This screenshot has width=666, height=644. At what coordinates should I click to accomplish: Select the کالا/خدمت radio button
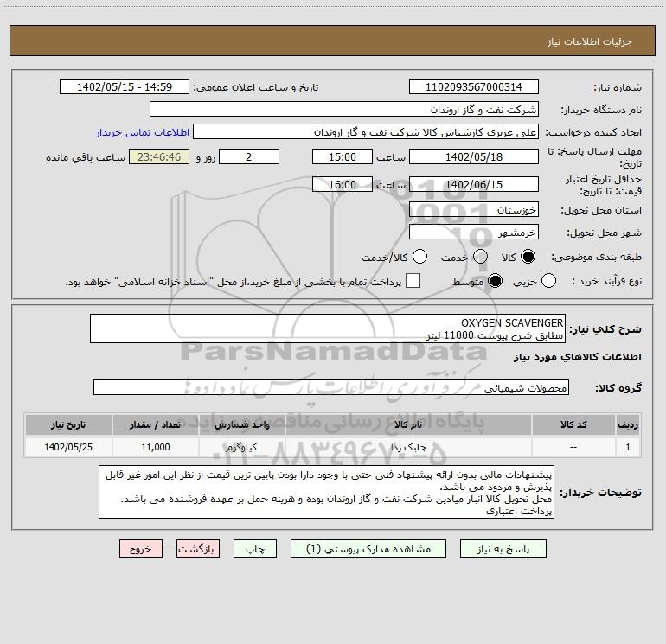point(420,257)
